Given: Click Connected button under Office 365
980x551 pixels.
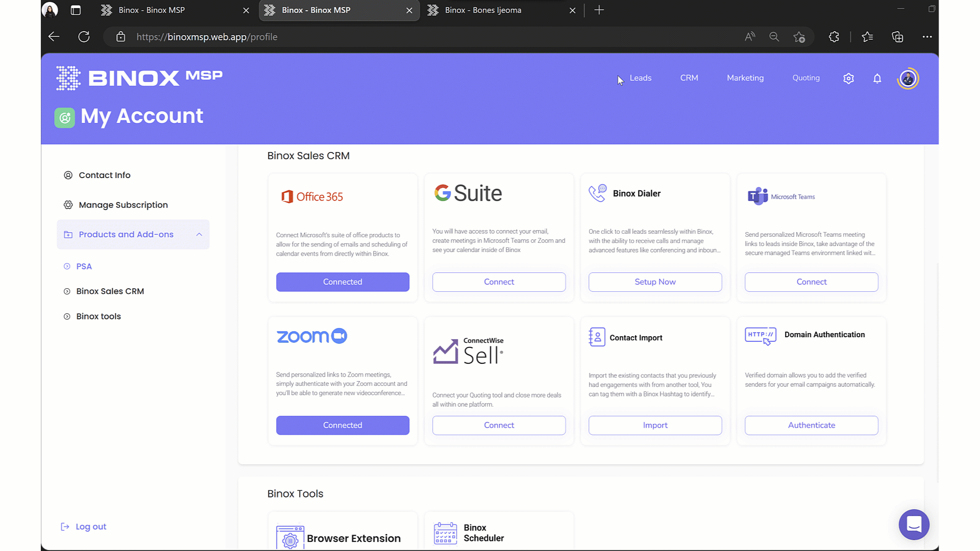Looking at the screenshot, I should 342,282.
